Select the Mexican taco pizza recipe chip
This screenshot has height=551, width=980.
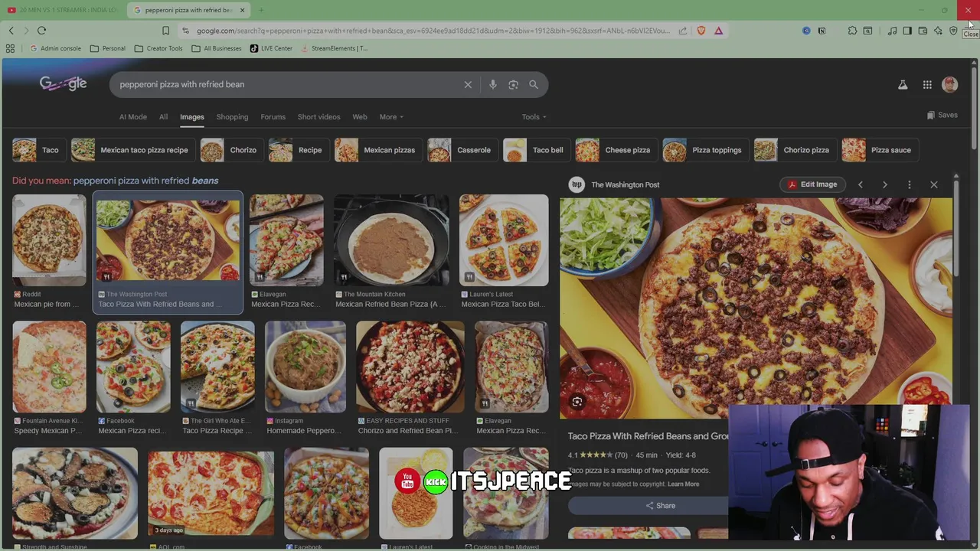132,150
